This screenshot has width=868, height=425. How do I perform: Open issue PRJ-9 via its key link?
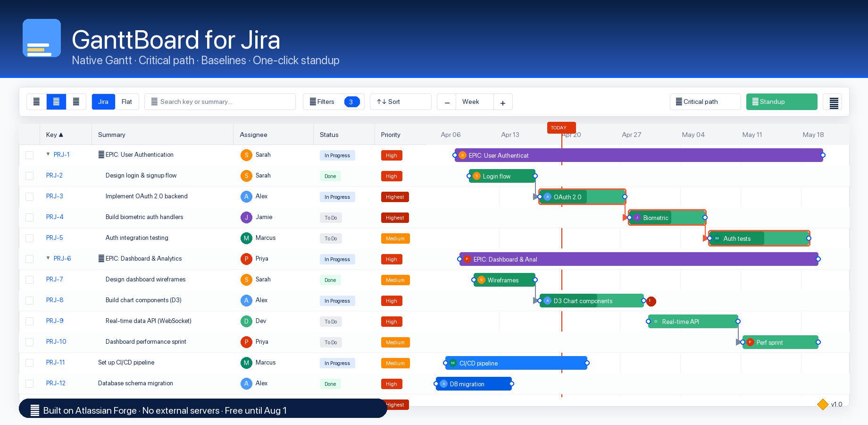click(x=54, y=321)
